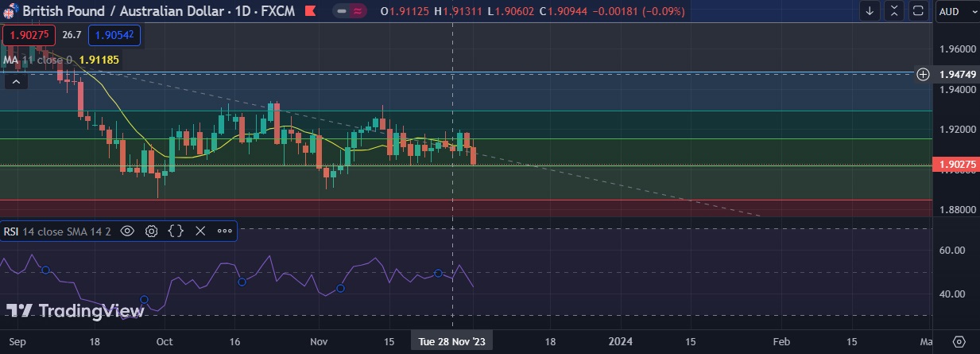Select the MA 11 close indicator legend

(x=38, y=60)
